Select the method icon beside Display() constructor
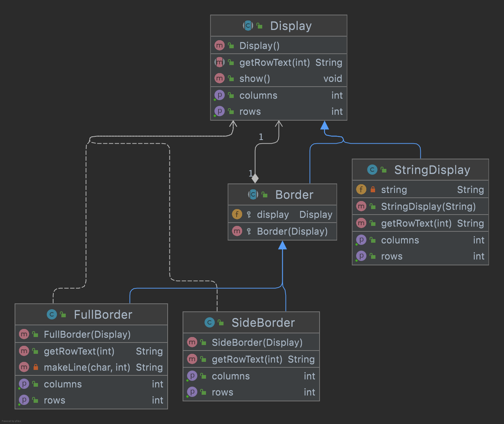Viewport: 504px width, 424px height. [219, 45]
